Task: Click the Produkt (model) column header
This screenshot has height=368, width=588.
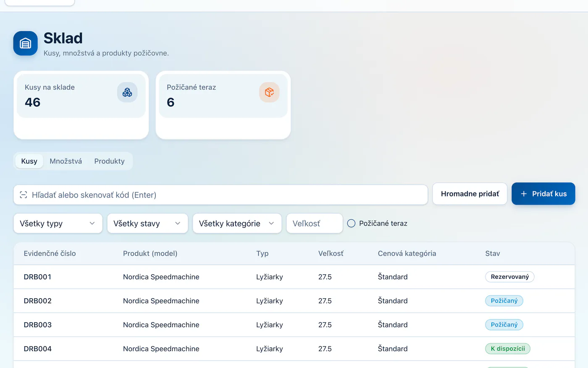Action: [150, 254]
